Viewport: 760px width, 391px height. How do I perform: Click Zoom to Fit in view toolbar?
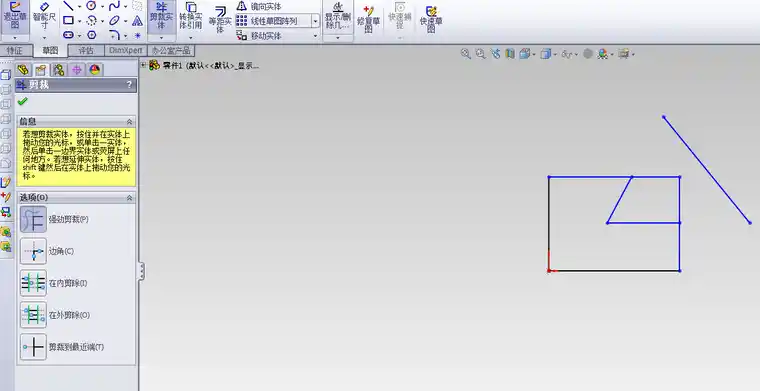pos(465,54)
